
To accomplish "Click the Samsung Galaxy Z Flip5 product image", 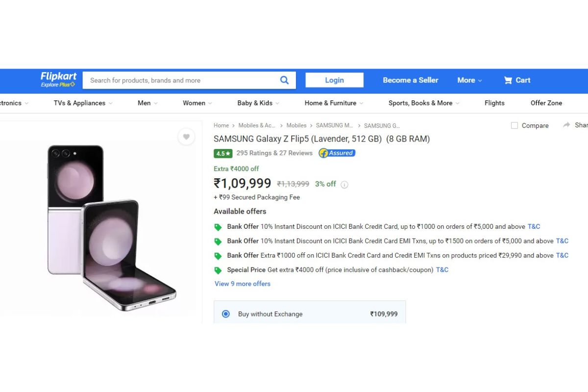I will pos(112,228).
